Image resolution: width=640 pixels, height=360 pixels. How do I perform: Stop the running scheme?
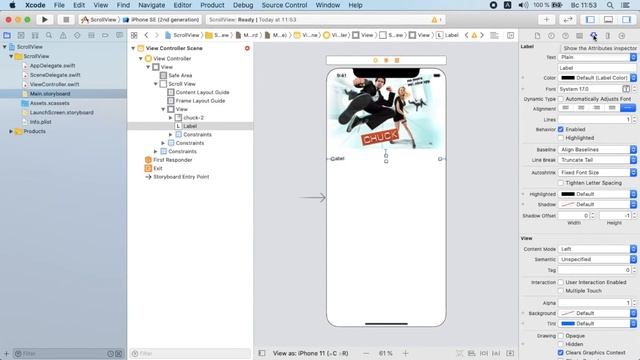66,20
